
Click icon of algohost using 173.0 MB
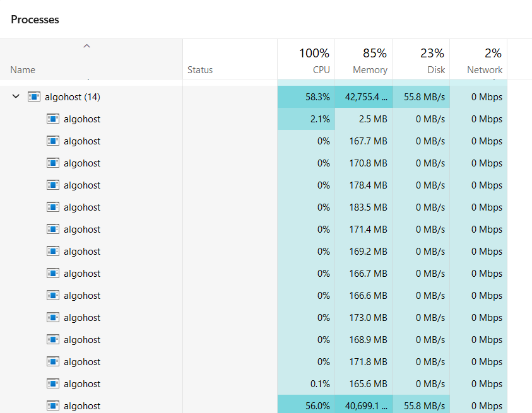click(53, 318)
